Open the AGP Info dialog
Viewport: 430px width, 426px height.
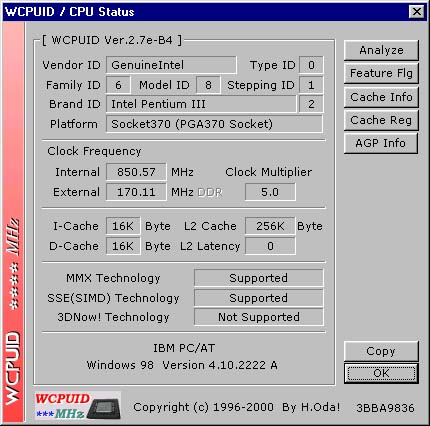tap(381, 143)
